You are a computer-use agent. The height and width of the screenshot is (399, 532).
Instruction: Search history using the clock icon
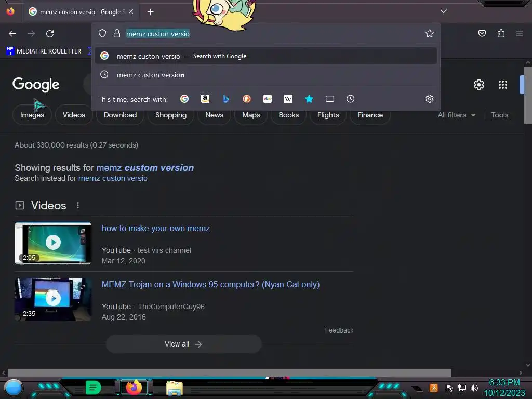[x=351, y=99]
